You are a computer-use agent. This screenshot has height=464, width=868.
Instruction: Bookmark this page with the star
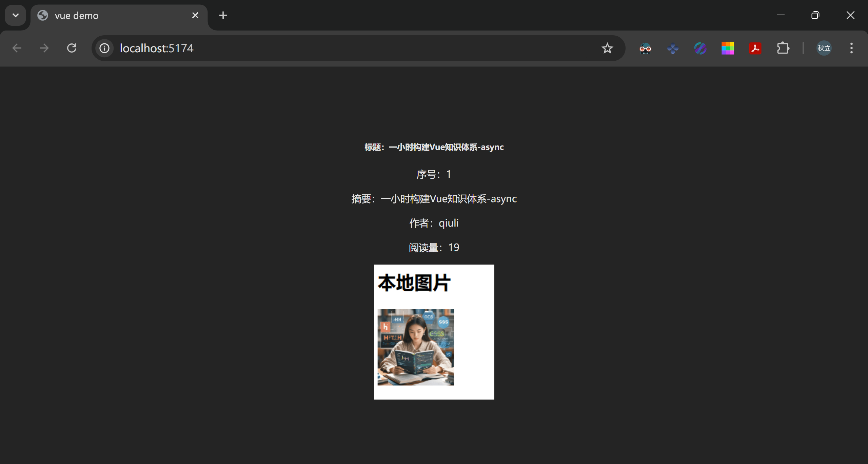607,48
